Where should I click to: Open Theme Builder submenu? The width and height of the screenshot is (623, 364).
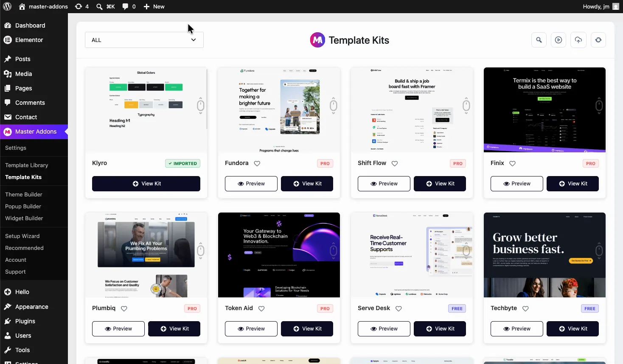24,194
